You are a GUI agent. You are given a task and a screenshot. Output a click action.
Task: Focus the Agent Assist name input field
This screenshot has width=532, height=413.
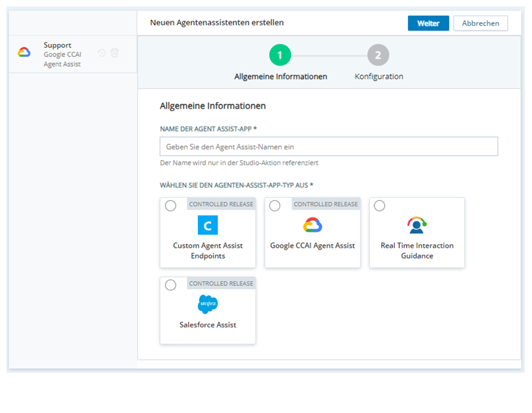pyautogui.click(x=329, y=147)
